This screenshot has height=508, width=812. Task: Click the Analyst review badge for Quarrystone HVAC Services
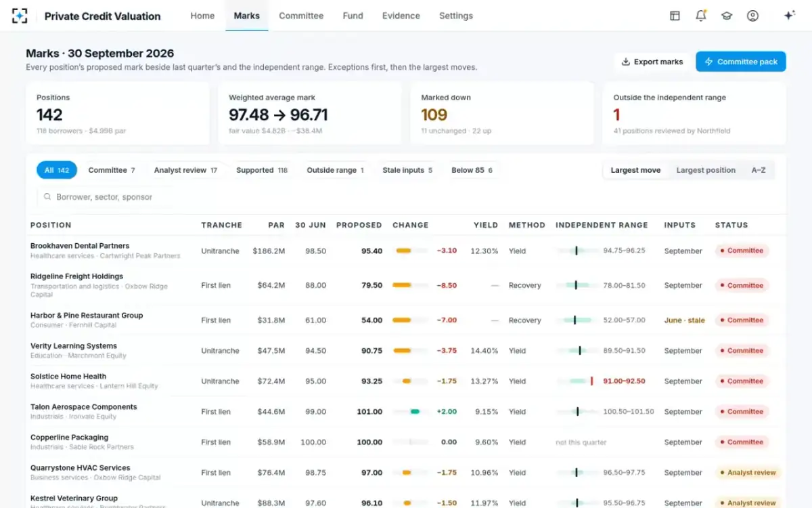point(748,473)
